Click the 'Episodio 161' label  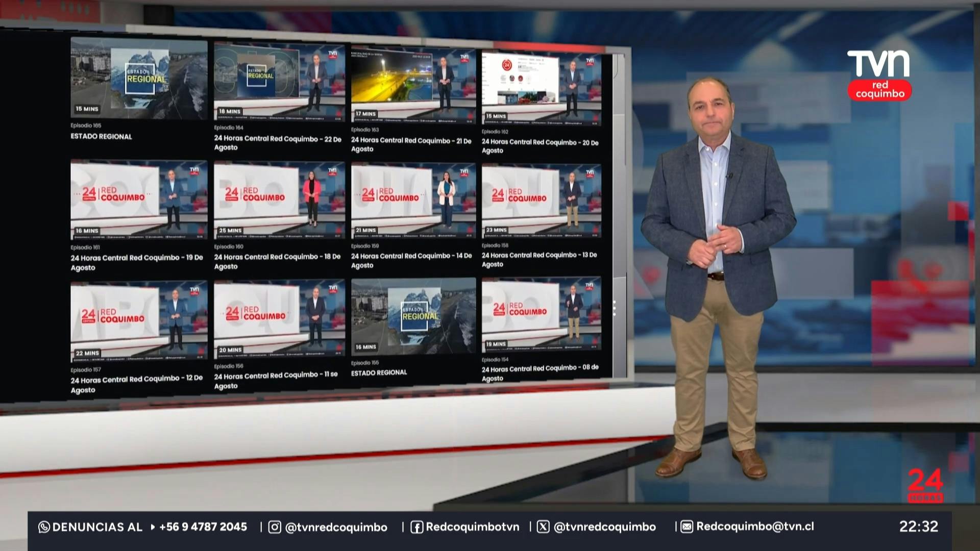point(85,247)
